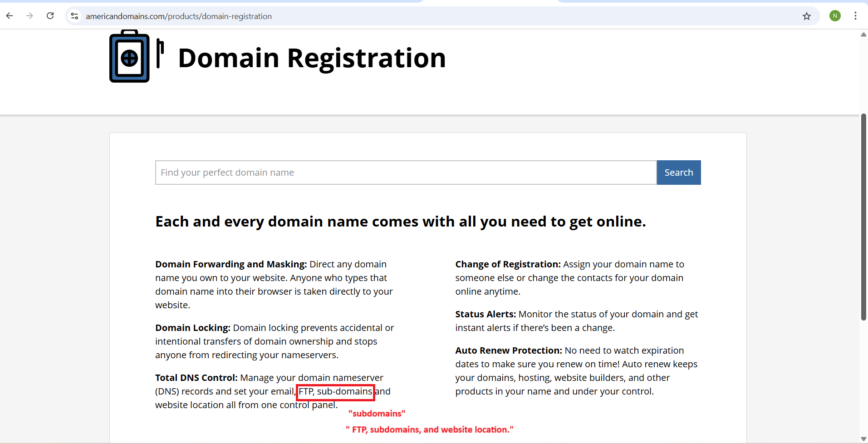Click the 'Auto Renew Protection:' label
Viewport: 868px width, 444px height.
pos(509,350)
